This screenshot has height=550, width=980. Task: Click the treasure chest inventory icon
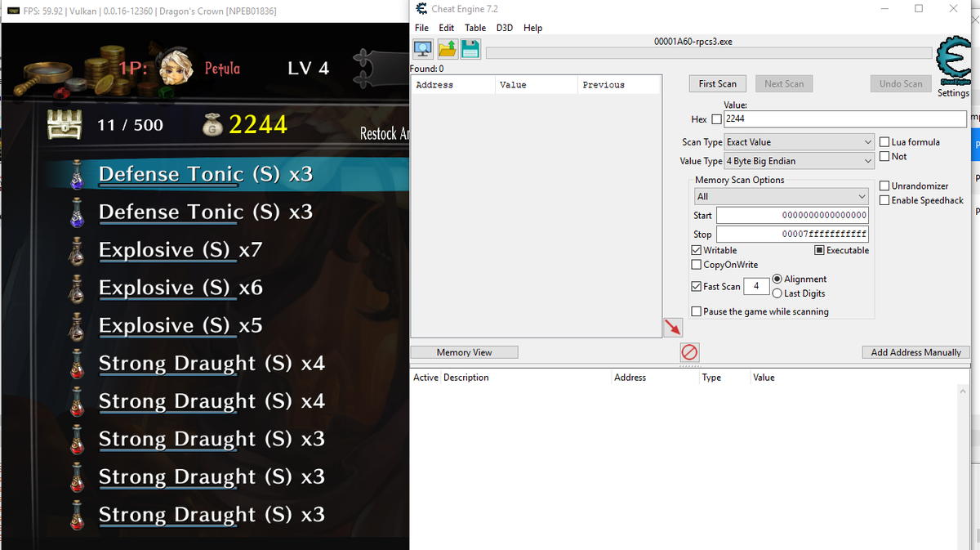click(64, 125)
